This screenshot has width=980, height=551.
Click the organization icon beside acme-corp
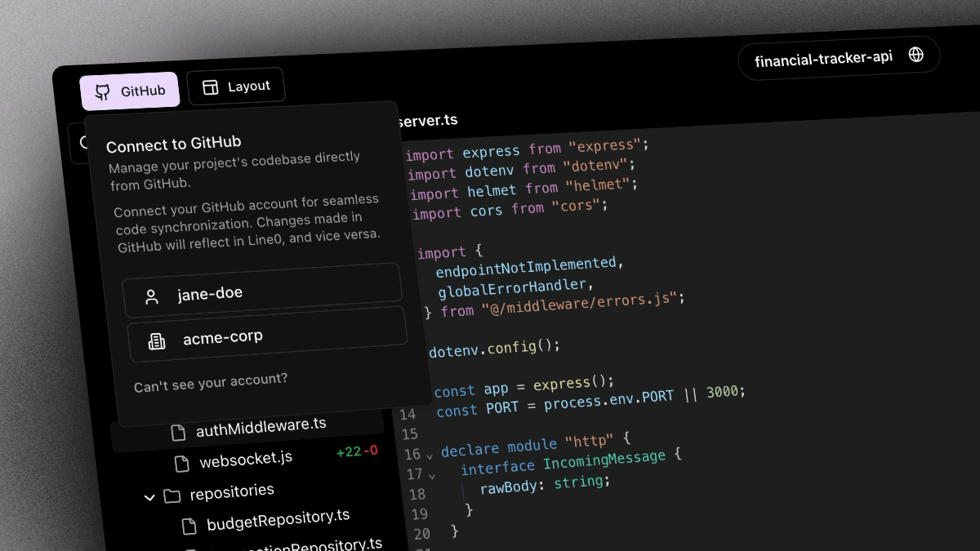156,341
